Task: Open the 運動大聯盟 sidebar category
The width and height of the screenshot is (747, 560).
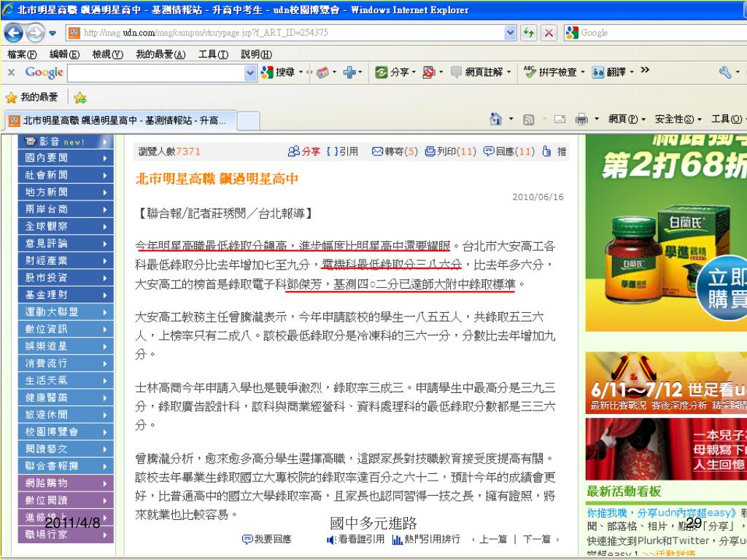Action: click(x=66, y=312)
